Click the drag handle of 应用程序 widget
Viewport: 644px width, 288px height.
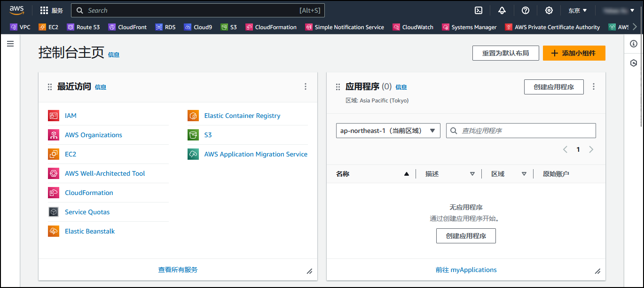coord(338,87)
